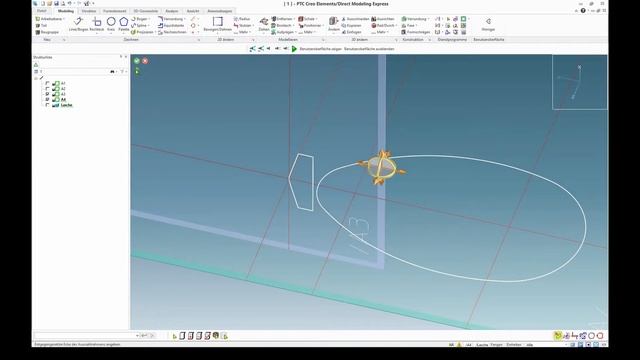The width and height of the screenshot is (640, 360).
Task: Open the Palette polygon tool
Action: point(124,24)
